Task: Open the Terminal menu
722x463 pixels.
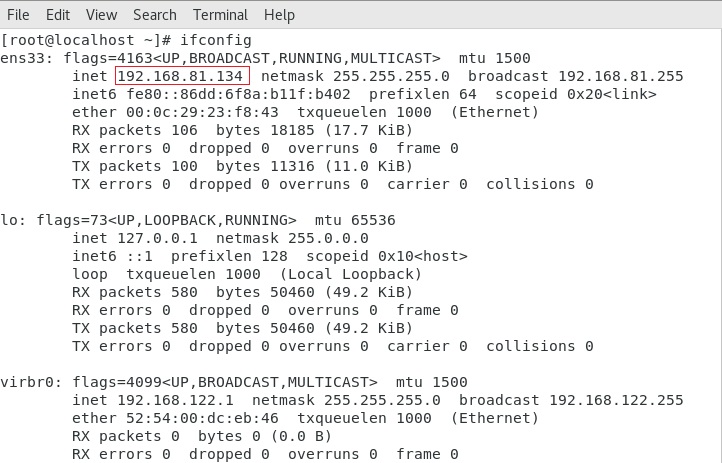Action: click(221, 15)
